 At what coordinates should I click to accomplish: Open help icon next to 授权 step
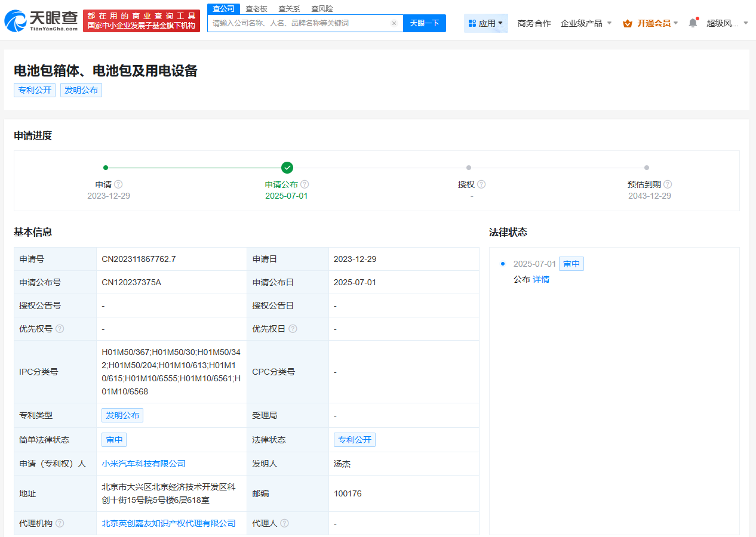coord(481,184)
